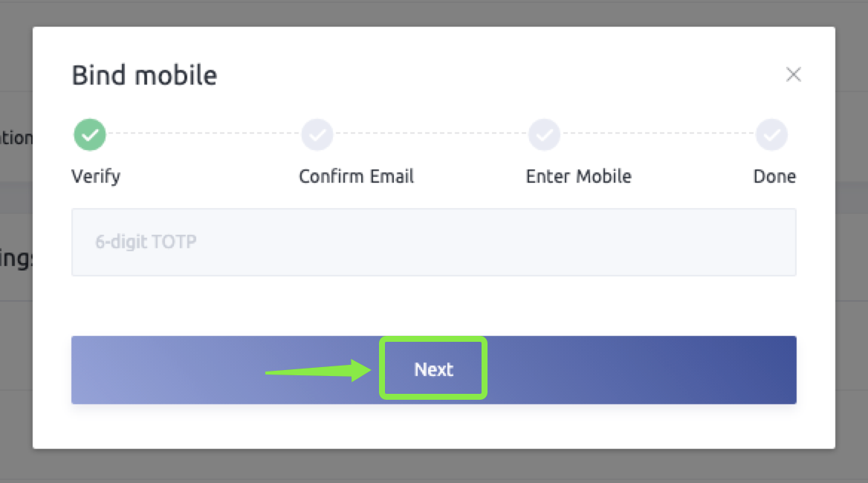Click the dimmed overlay below the dialog
Image resolution: width=868 pixels, height=483 pixels.
tap(434, 467)
